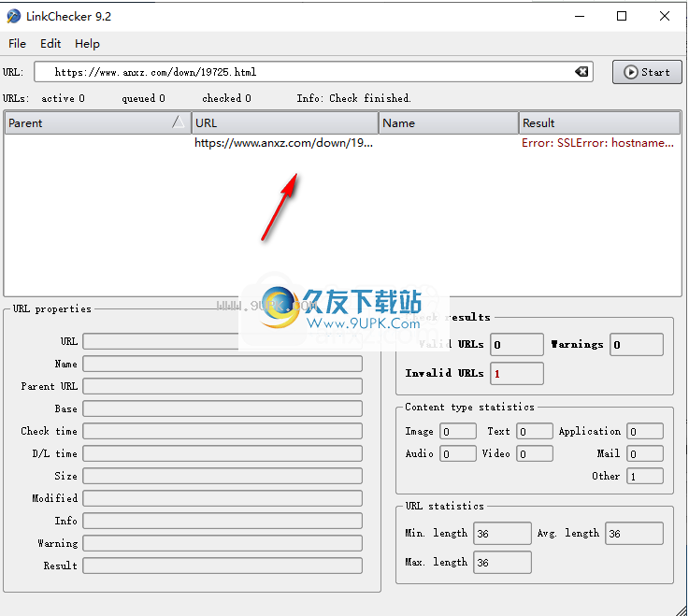
Task: Click the Invalid URLs count box
Action: pyautogui.click(x=517, y=374)
